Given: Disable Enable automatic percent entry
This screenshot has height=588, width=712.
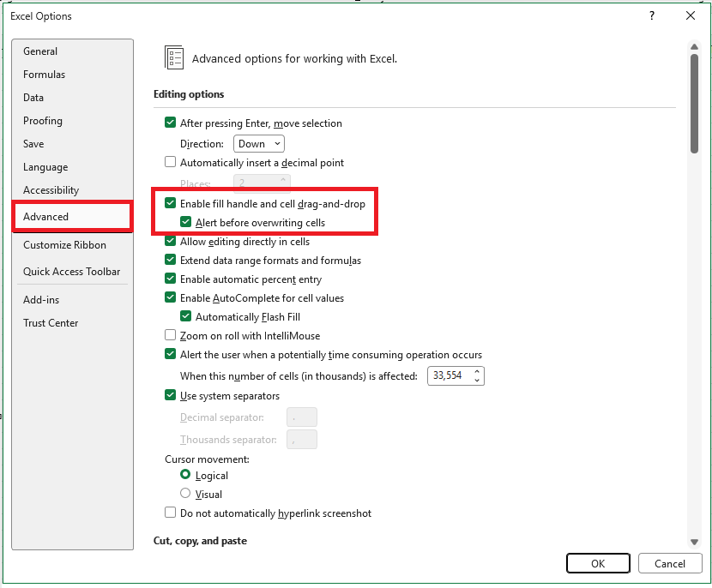Looking at the screenshot, I should 171,279.
